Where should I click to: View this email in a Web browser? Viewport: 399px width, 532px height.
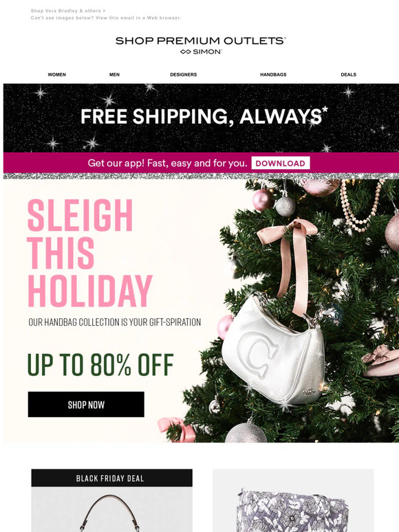tap(106, 18)
